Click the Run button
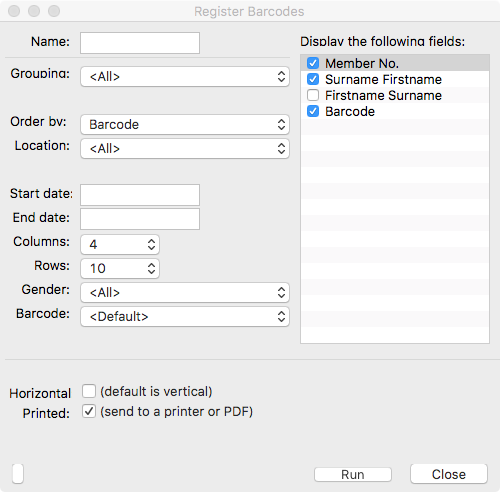Screen dimensions: 500x492 point(353,474)
